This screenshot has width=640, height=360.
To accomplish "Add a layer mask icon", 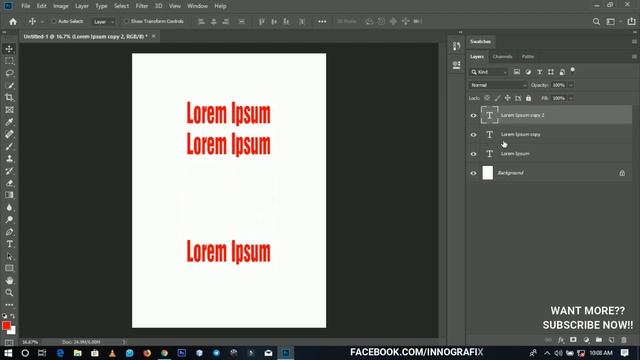I will coord(573,340).
